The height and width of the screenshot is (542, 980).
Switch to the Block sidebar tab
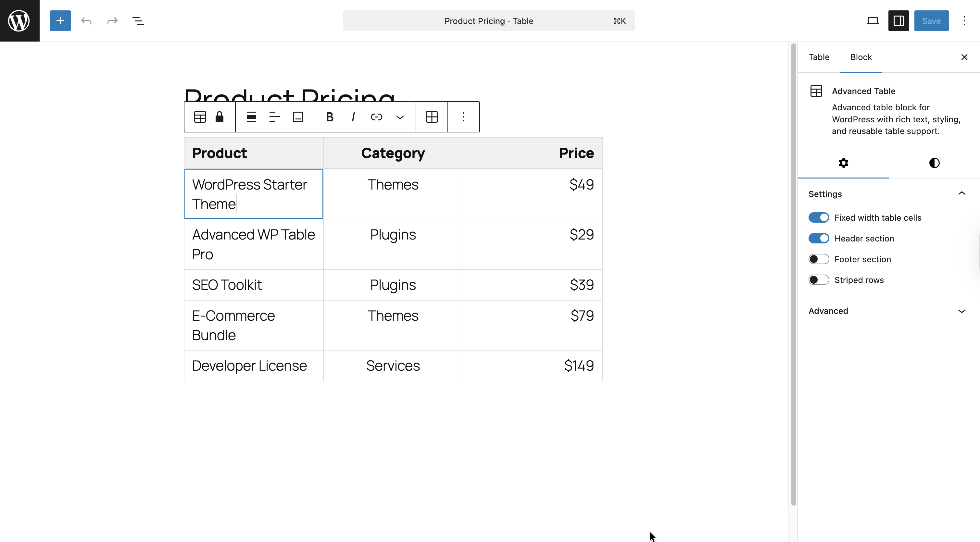[x=861, y=57]
